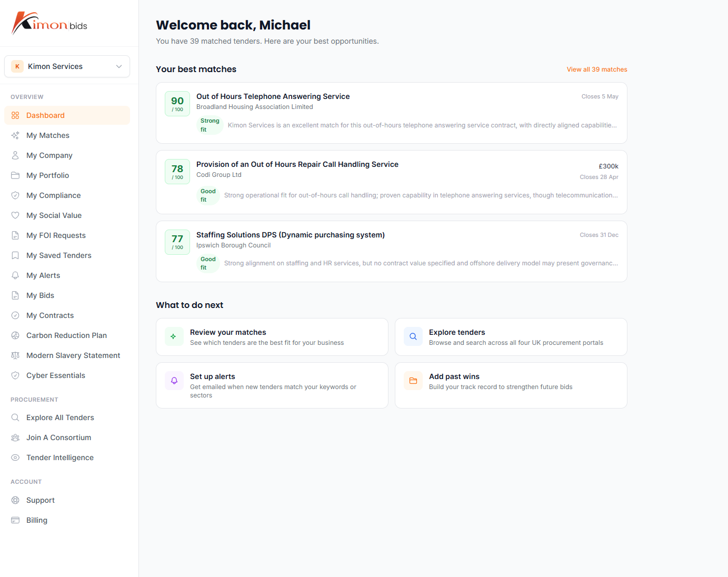
Task: Go to My Saved Tenders
Action: [58, 255]
